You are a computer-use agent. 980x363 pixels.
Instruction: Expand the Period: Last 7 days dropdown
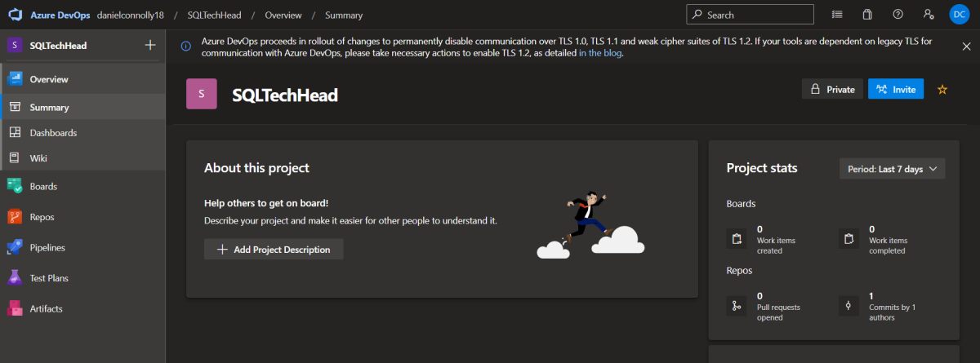tap(892, 169)
